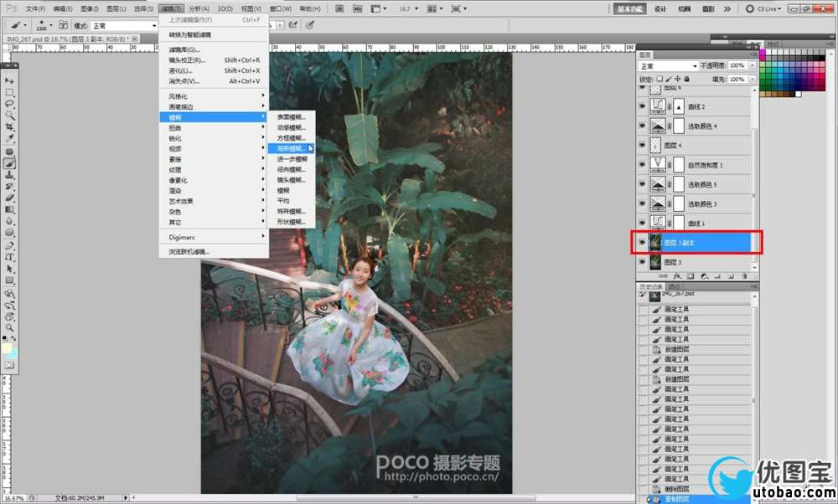Toggle visibility of 图层 3 layer
The width and height of the screenshot is (838, 504).
point(642,263)
